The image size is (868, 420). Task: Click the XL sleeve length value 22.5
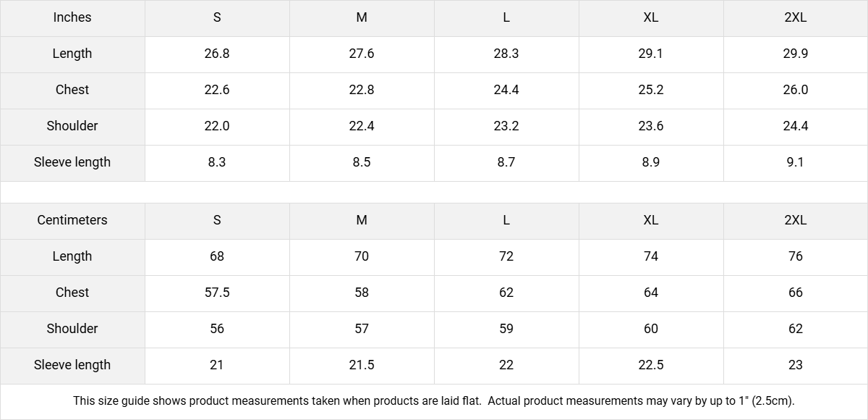pos(651,366)
